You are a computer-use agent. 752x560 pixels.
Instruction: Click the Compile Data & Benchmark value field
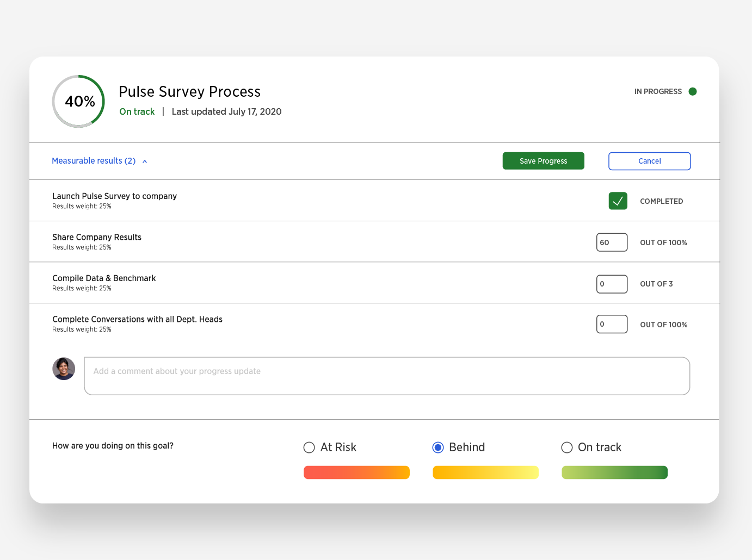(x=612, y=284)
